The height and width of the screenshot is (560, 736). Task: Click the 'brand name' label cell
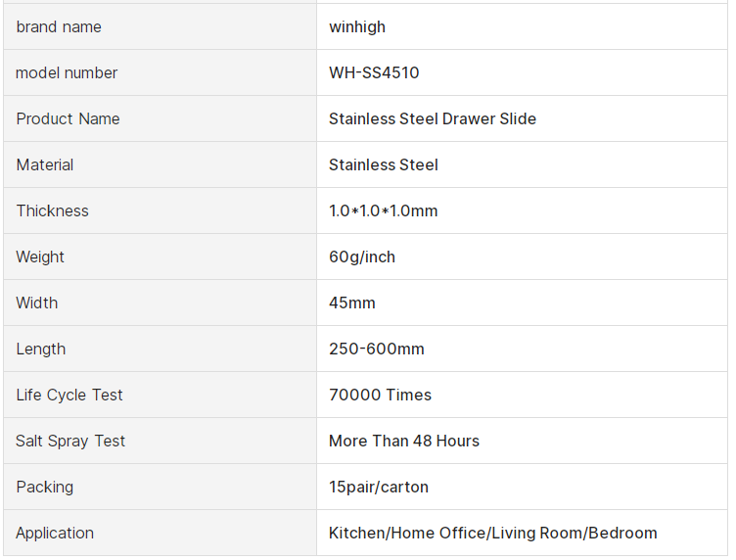(59, 26)
